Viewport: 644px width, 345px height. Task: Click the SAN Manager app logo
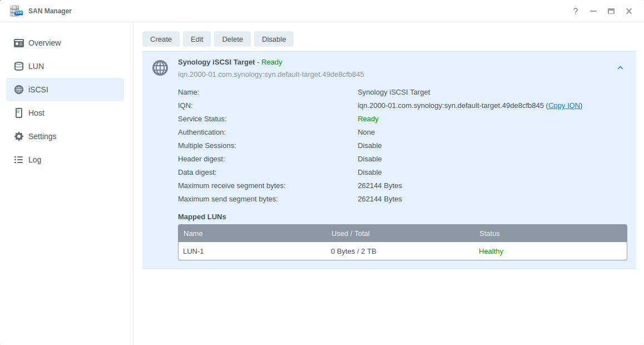coord(16,11)
